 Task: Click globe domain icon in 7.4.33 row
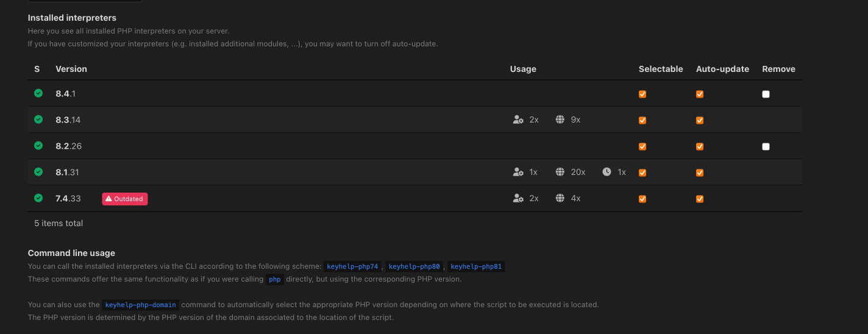pos(560,199)
